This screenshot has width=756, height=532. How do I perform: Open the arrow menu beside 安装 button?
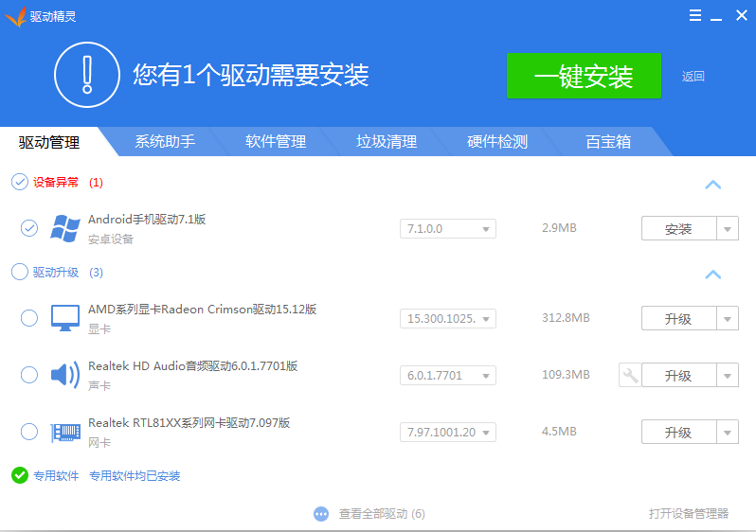point(728,228)
